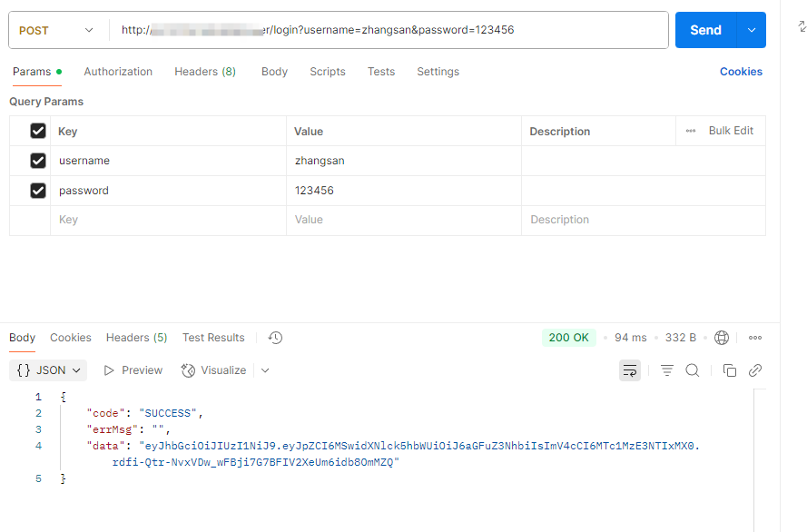
Task: Click the empty Key placeholder field
Action: (168, 221)
